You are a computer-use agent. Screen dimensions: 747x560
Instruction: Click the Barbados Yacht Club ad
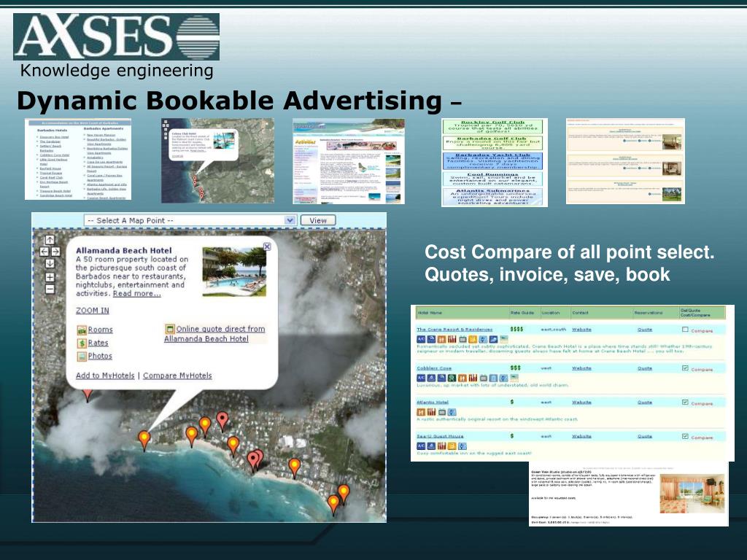[x=492, y=161]
